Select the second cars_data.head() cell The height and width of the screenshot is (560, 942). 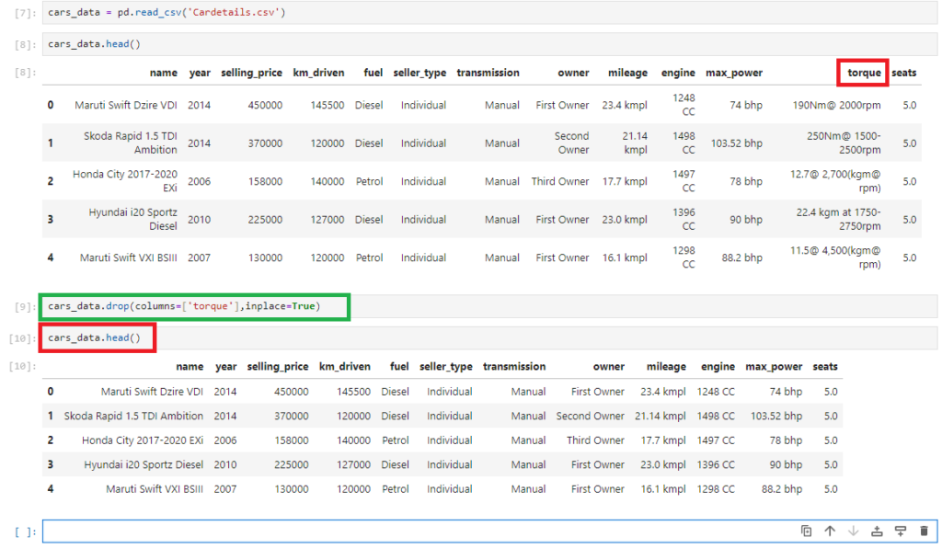point(460,337)
